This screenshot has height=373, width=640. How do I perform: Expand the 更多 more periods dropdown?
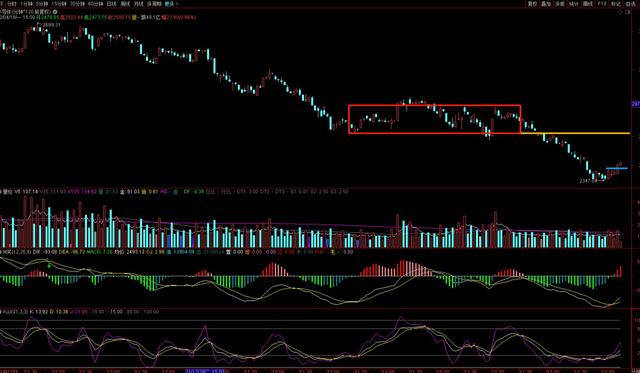[x=171, y=4]
